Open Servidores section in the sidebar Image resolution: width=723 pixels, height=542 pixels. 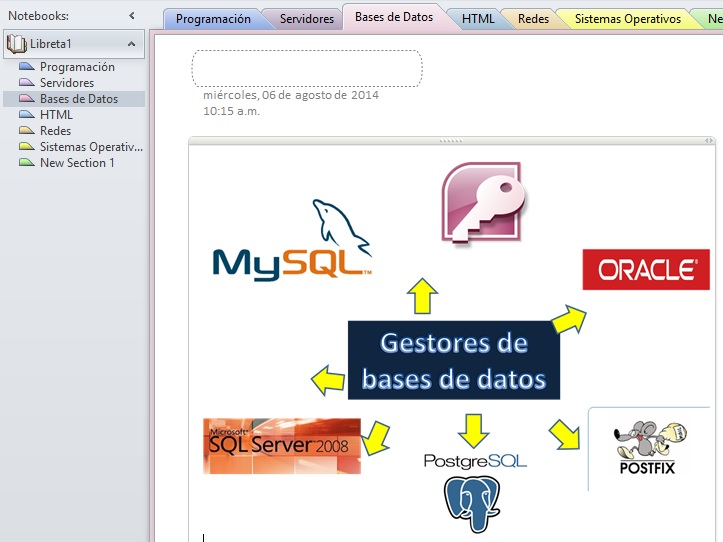pos(67,83)
